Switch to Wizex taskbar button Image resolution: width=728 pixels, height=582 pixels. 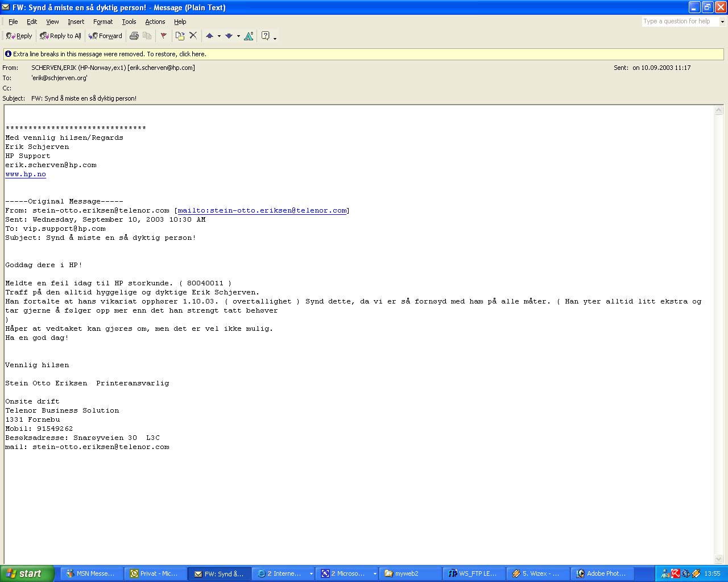coord(538,573)
